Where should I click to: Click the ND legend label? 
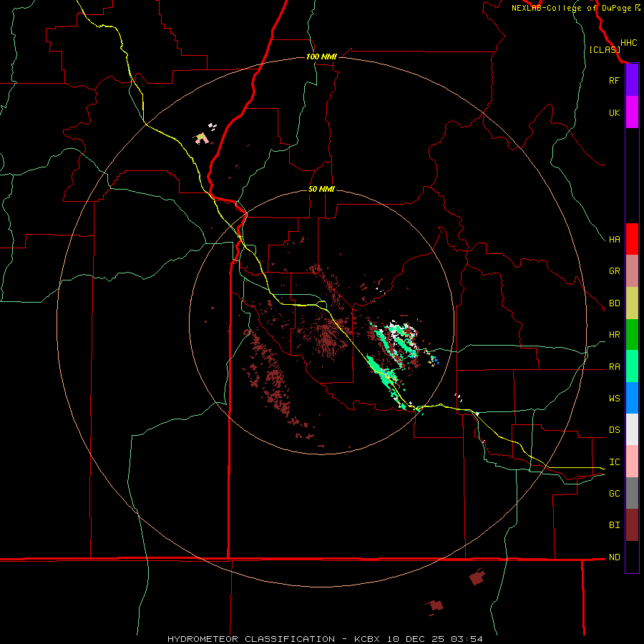click(x=614, y=557)
